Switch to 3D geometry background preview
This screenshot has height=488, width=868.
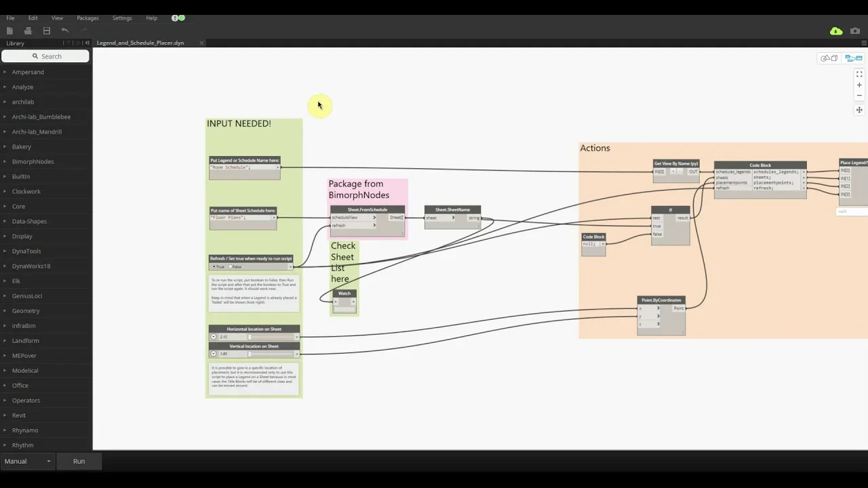coord(829,58)
